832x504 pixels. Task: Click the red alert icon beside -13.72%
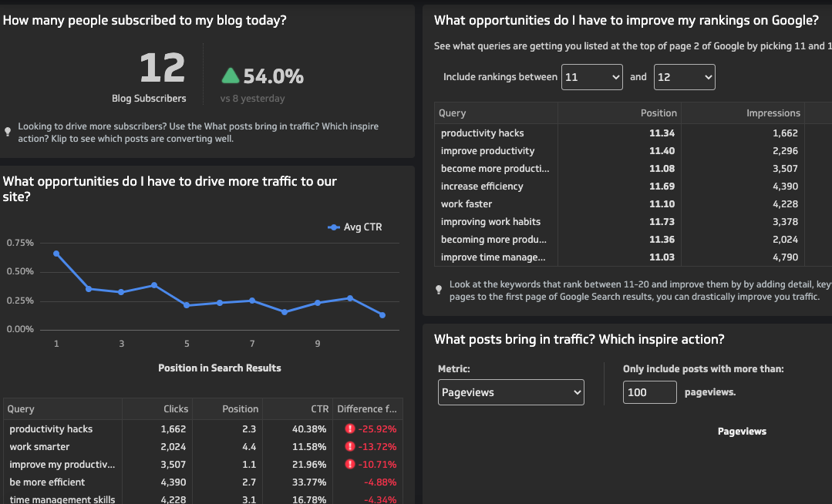tap(349, 447)
